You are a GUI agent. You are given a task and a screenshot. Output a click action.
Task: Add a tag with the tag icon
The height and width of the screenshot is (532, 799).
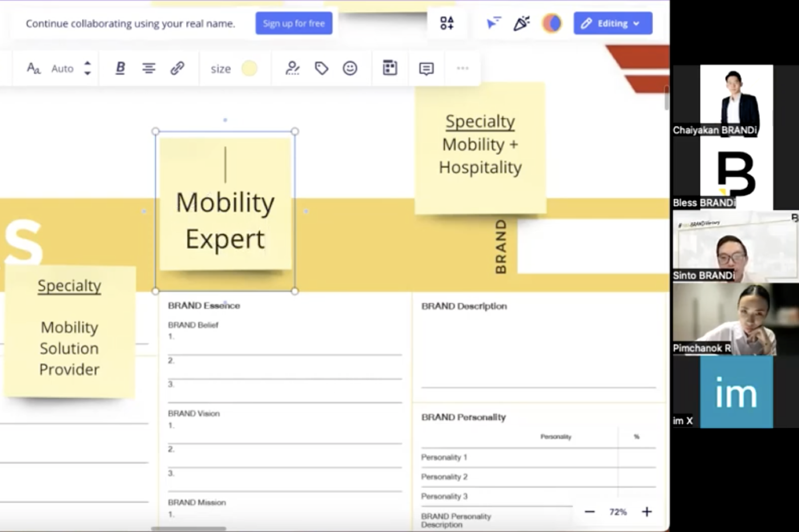[321, 68]
